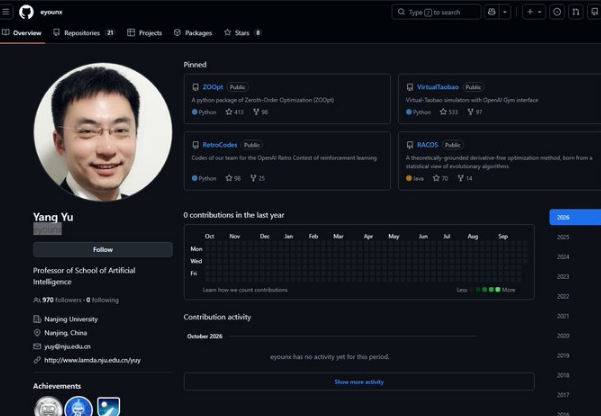The image size is (601, 416).
Task: Click the brightest green legend square
Action: (498, 289)
